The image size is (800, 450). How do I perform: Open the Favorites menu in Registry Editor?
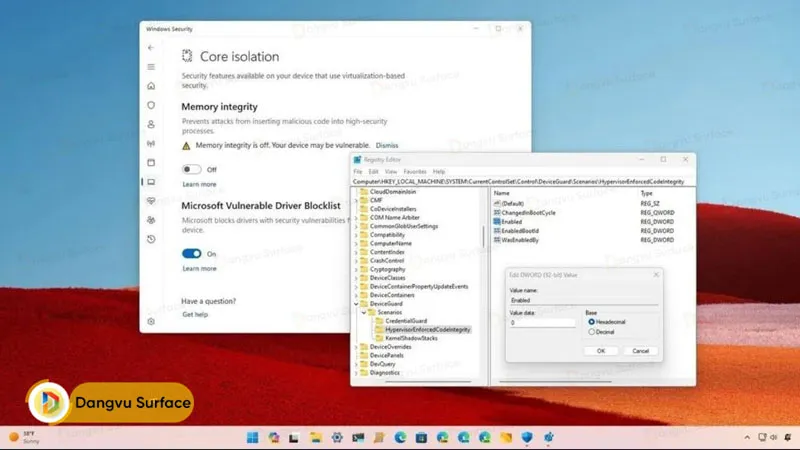415,171
